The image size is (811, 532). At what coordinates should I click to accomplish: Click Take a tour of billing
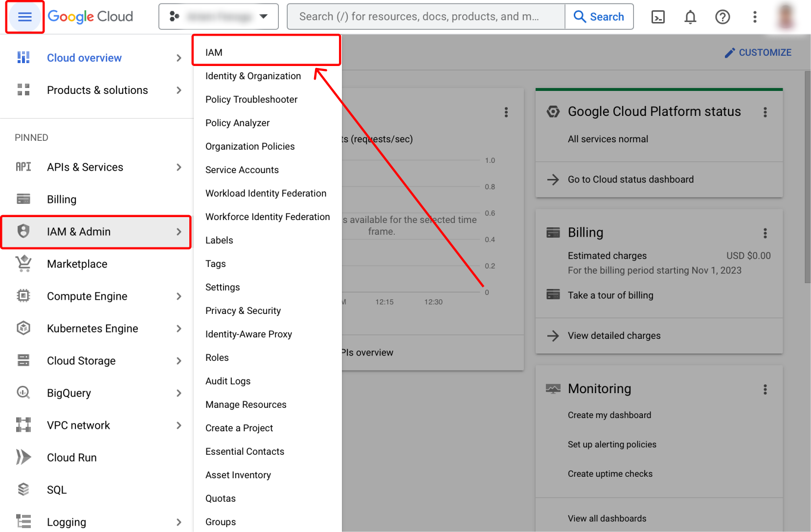click(x=610, y=295)
